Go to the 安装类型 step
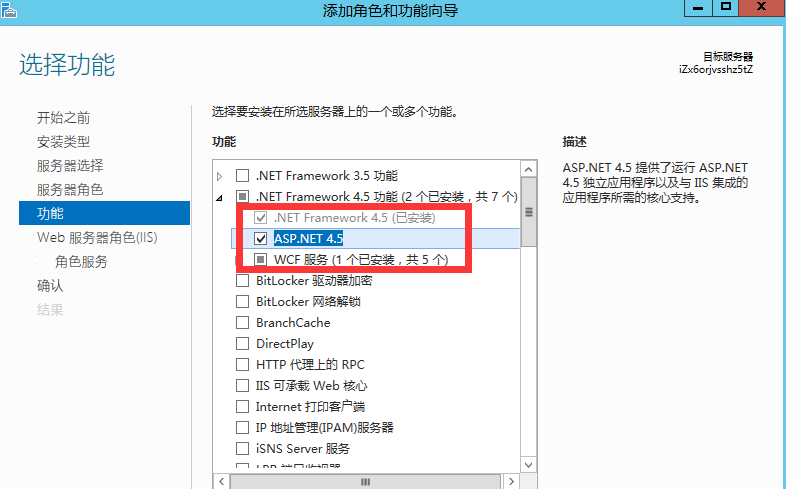 pyautogui.click(x=63, y=142)
